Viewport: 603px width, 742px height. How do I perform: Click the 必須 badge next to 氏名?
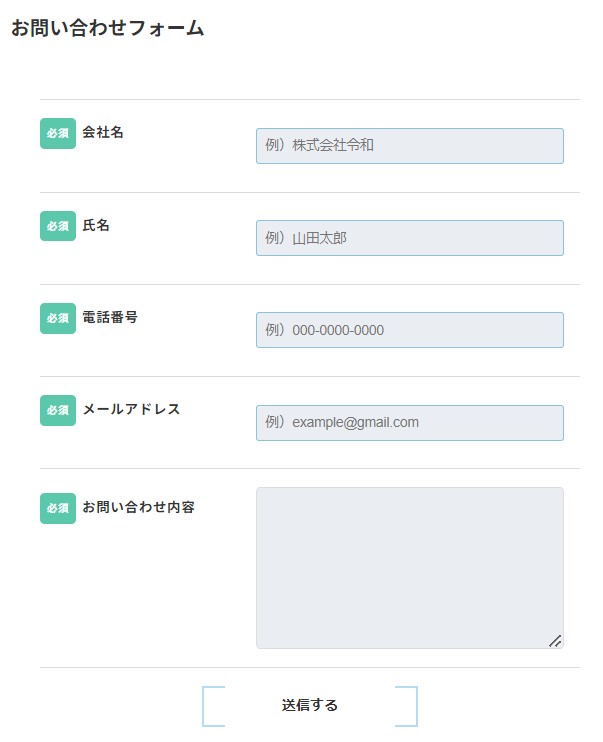coord(58,226)
